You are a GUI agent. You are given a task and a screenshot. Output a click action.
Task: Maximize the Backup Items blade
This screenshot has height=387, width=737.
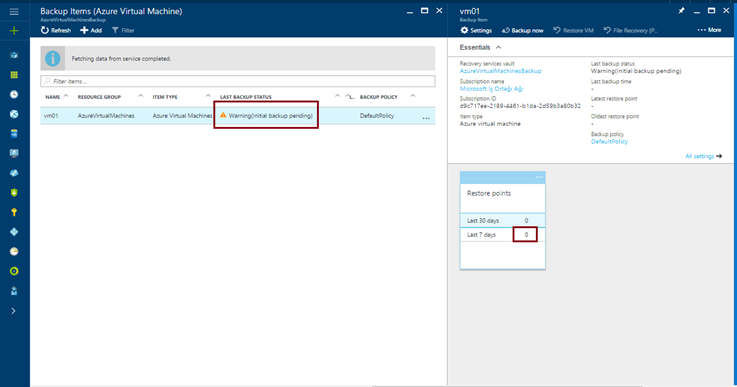(424, 11)
